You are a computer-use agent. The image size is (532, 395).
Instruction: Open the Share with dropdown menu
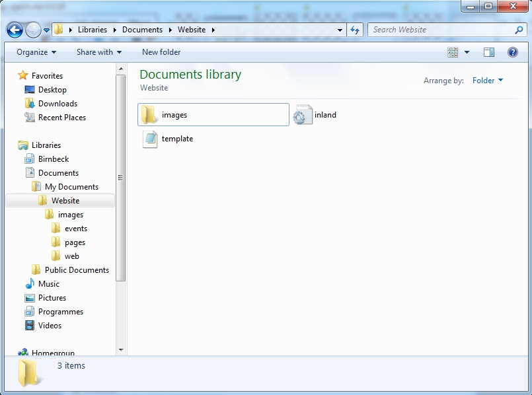(x=98, y=52)
